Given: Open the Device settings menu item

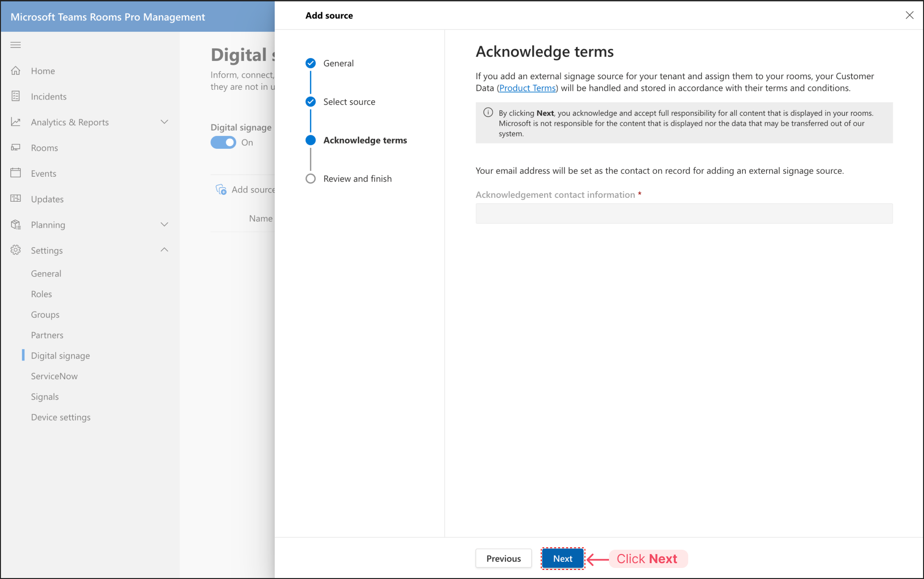Looking at the screenshot, I should click(61, 417).
